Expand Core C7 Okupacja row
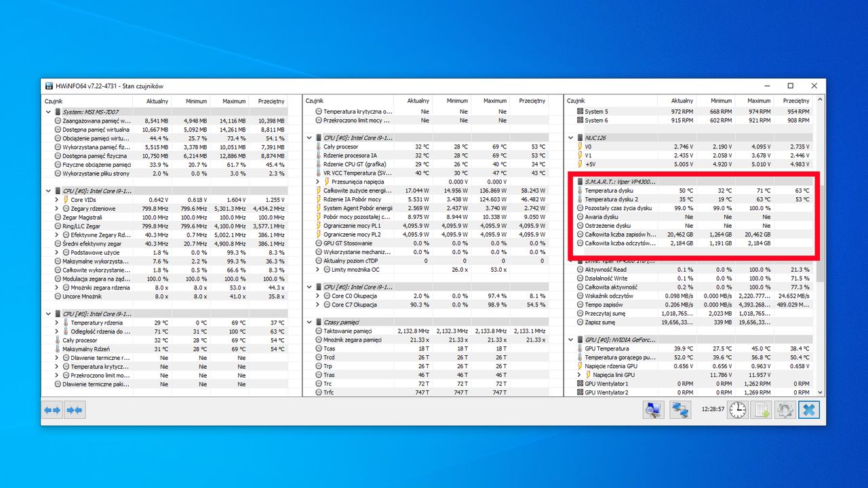 tap(317, 305)
